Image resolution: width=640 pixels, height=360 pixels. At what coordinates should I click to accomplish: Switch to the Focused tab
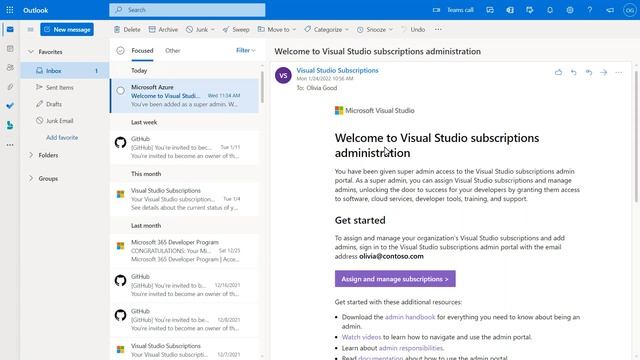pyautogui.click(x=142, y=51)
